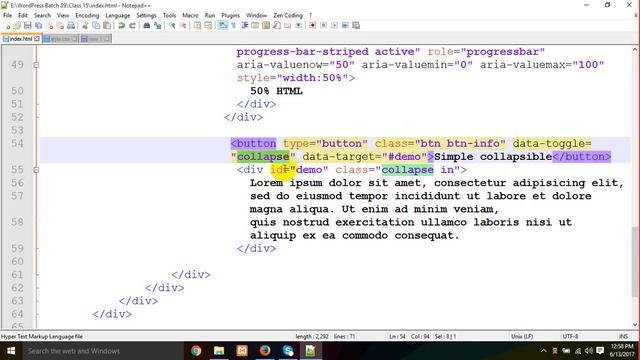
Task: Open the Window menu
Action: [256, 15]
